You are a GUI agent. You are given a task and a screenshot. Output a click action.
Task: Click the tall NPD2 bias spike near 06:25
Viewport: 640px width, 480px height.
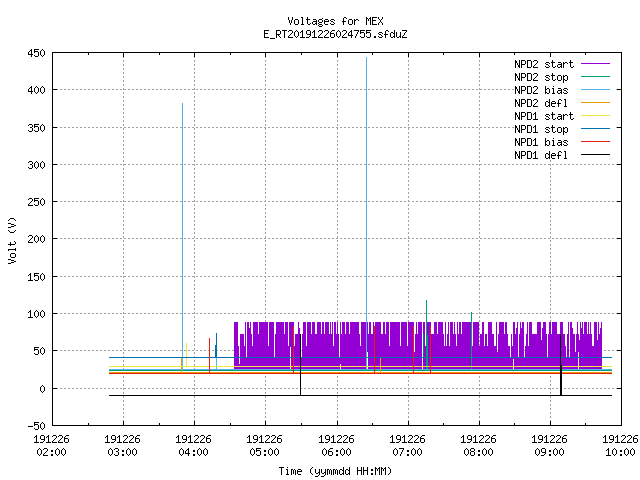[367, 212]
